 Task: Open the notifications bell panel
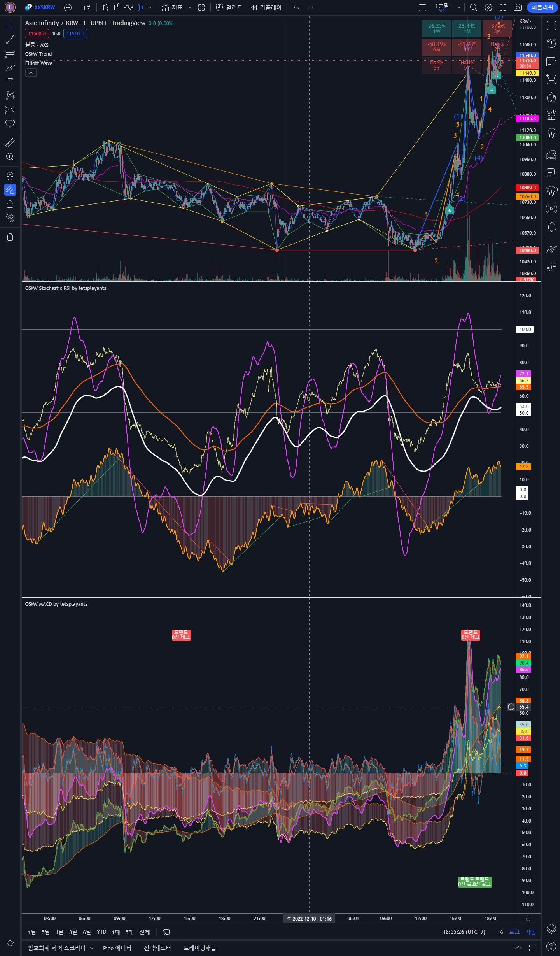pos(551,227)
